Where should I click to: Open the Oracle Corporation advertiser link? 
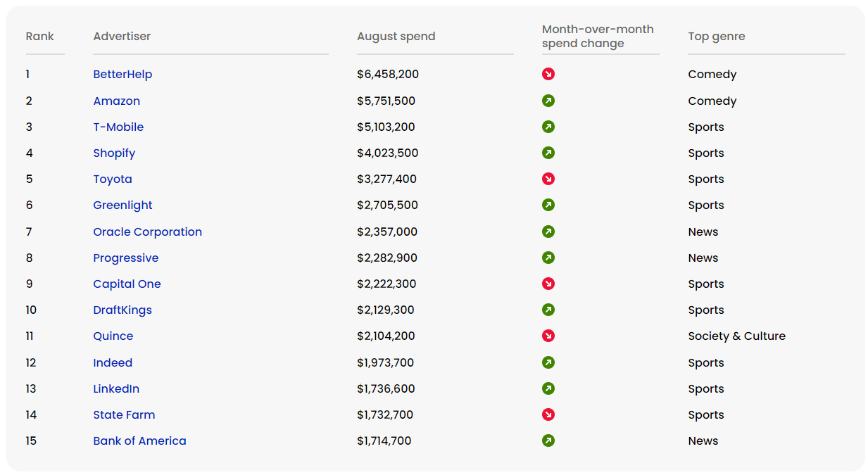click(x=147, y=232)
